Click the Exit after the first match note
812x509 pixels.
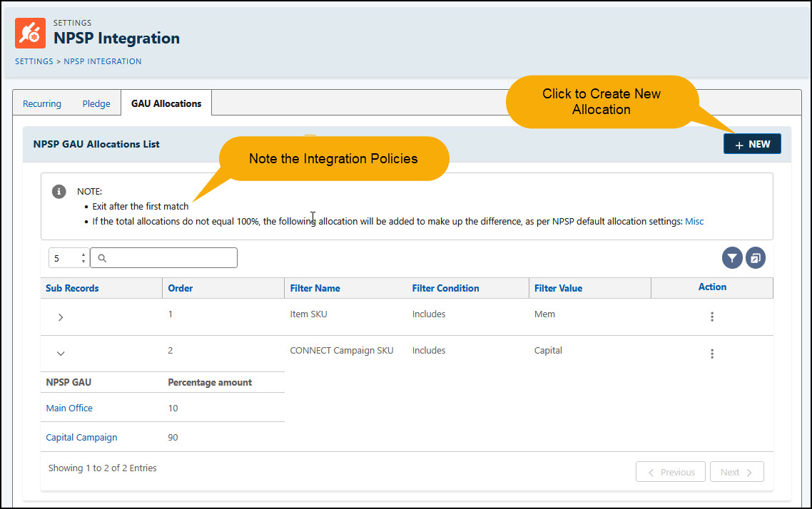[141, 207]
